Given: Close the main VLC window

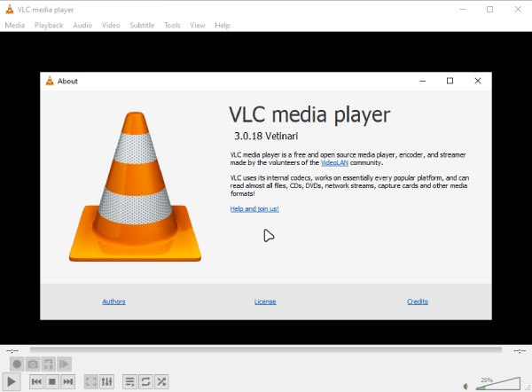Looking at the screenshot, I should point(518,10).
